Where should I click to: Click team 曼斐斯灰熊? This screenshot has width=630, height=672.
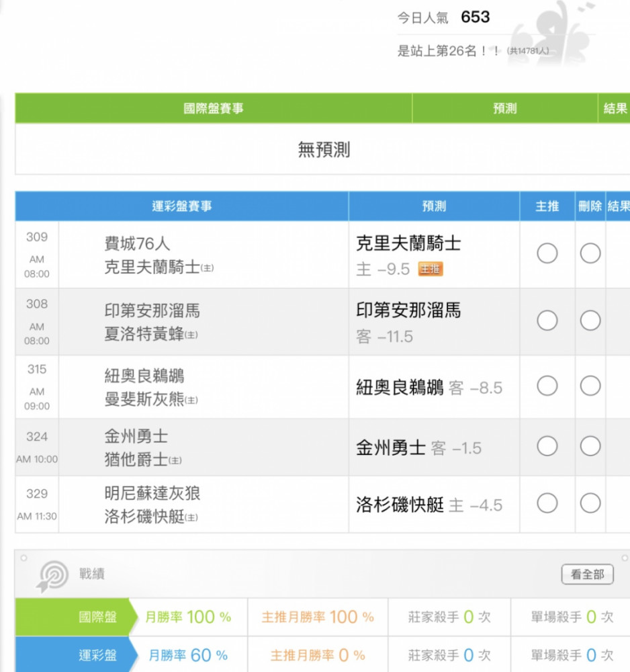point(150,399)
